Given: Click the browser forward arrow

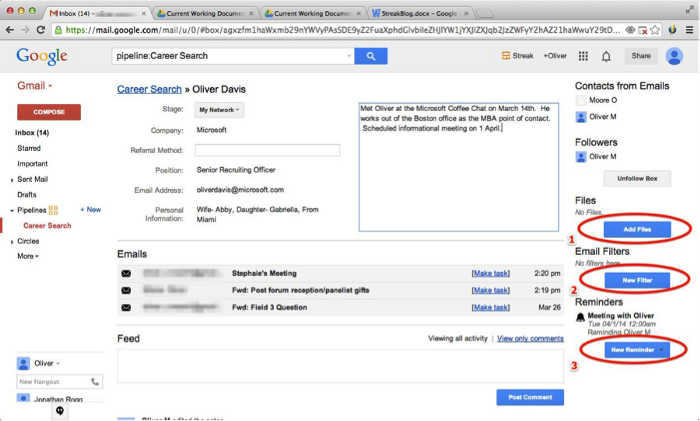Looking at the screenshot, I should [25, 30].
